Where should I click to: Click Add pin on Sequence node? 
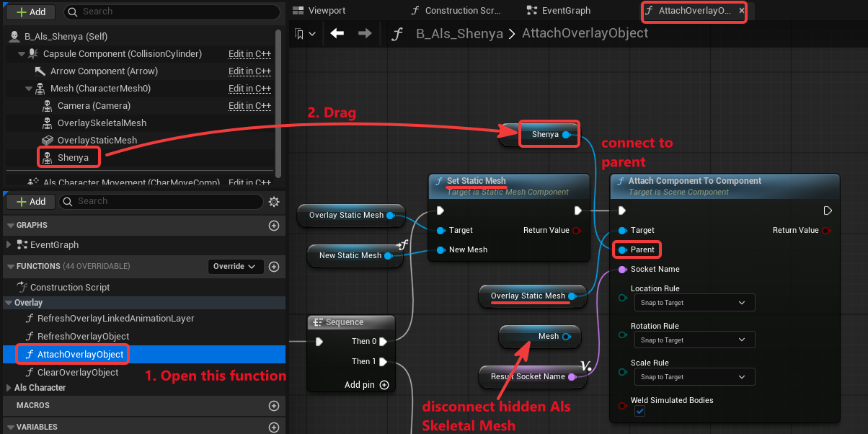pyautogui.click(x=367, y=385)
